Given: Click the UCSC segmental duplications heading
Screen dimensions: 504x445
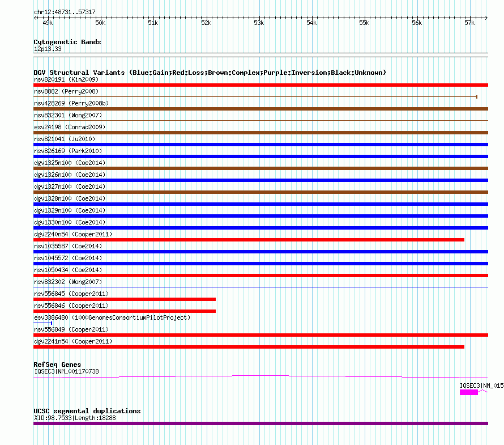Looking at the screenshot, I should tap(87, 411).
